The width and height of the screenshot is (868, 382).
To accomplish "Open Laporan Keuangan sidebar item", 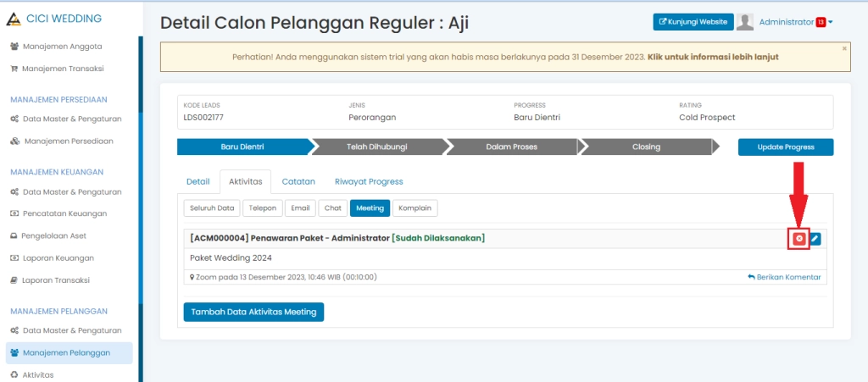I will (x=58, y=257).
